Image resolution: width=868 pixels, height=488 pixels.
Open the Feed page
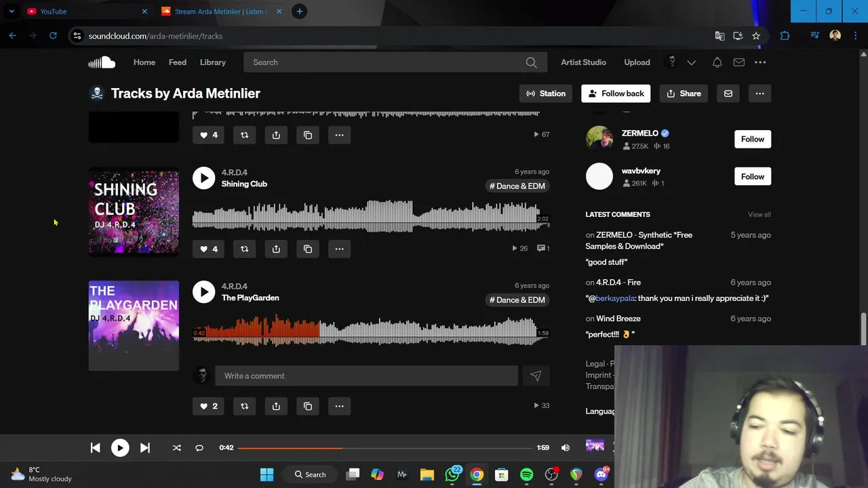pos(178,62)
